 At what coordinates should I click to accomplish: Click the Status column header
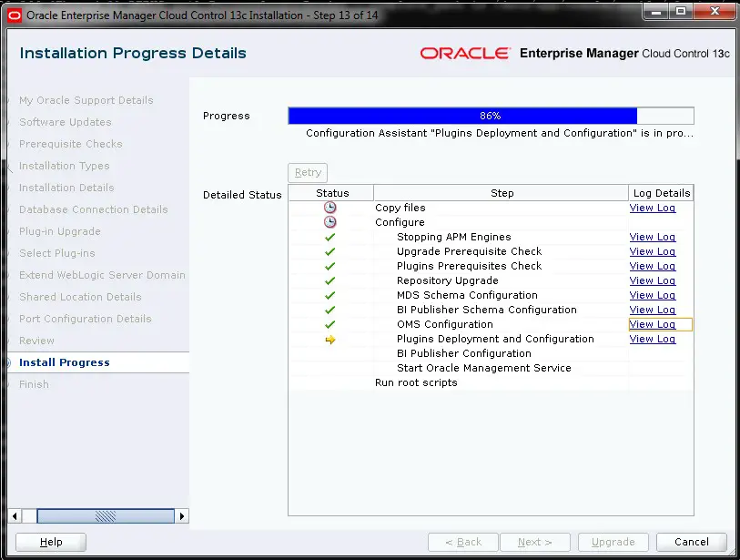331,193
